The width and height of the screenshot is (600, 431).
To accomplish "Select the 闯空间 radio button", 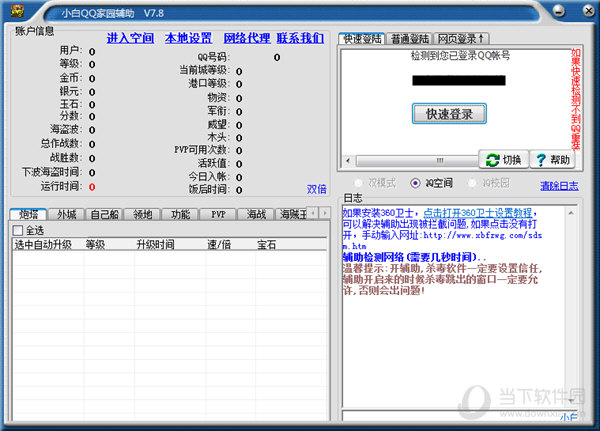I will [x=416, y=183].
